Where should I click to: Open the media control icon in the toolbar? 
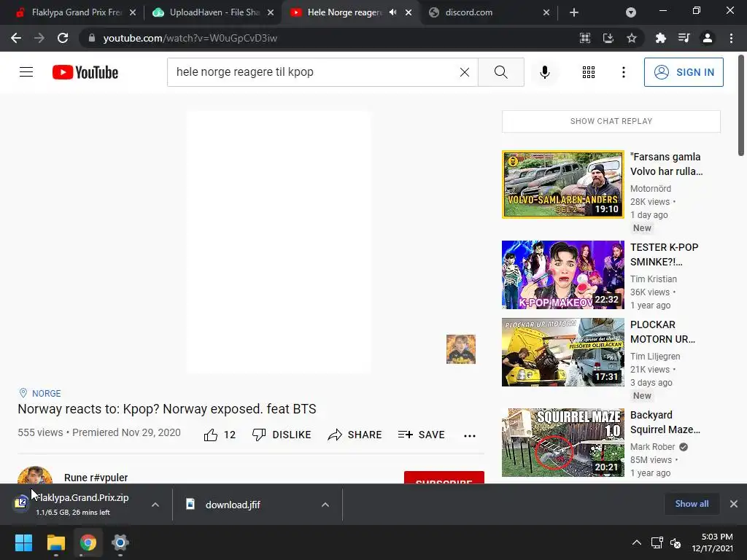(x=684, y=38)
